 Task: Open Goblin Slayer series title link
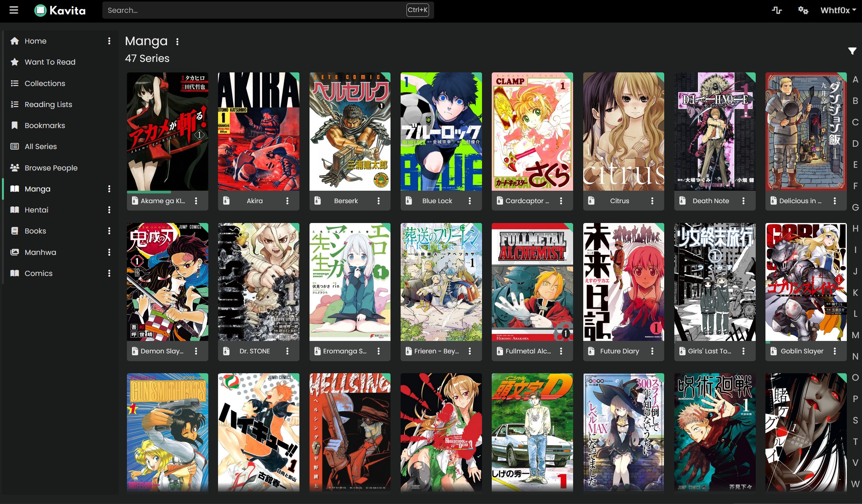pos(802,351)
